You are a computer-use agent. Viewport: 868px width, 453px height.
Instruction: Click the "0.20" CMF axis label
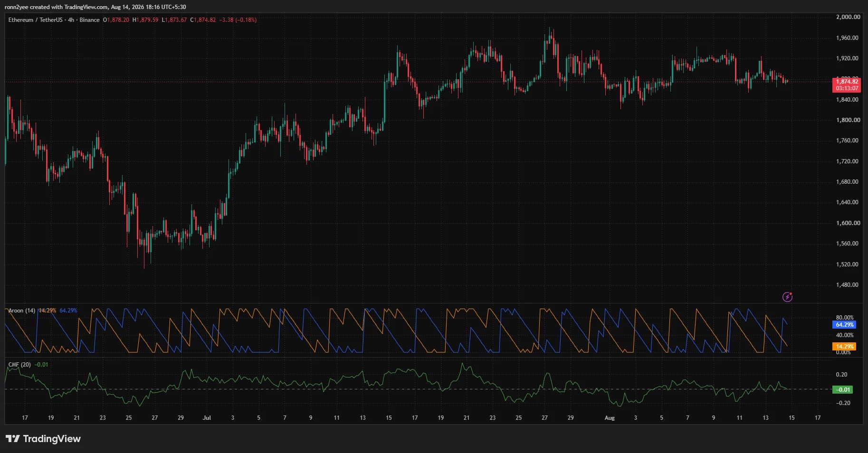[x=842, y=375]
